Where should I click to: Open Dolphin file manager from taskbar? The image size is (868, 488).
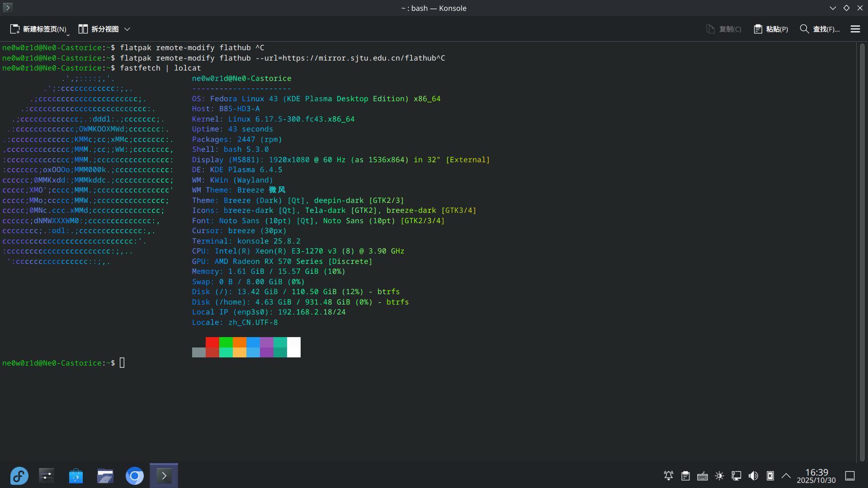[105, 476]
